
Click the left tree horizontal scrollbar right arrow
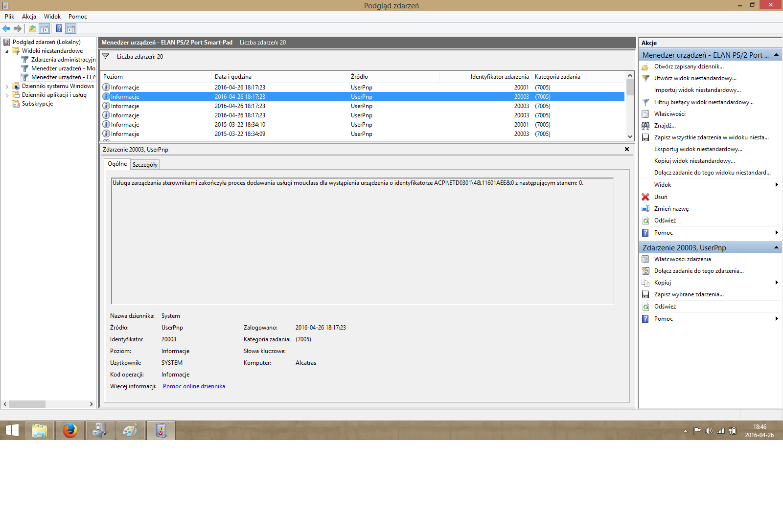pos(92,404)
